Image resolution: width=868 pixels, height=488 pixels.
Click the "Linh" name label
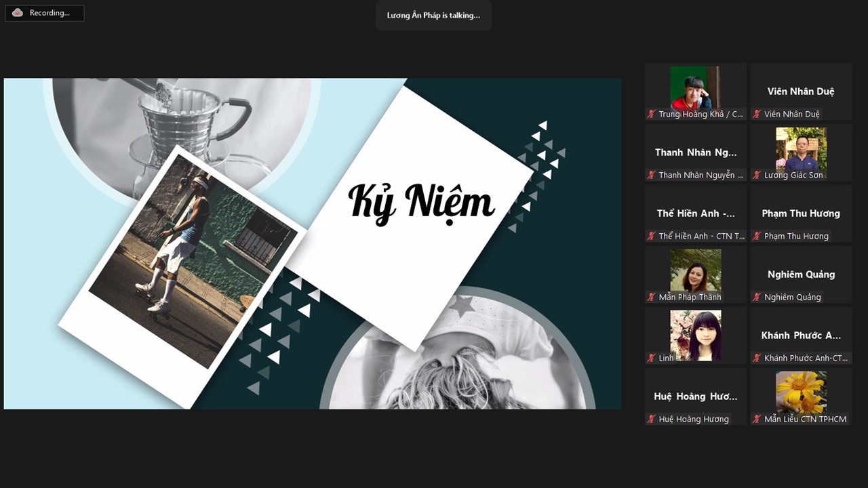point(666,358)
